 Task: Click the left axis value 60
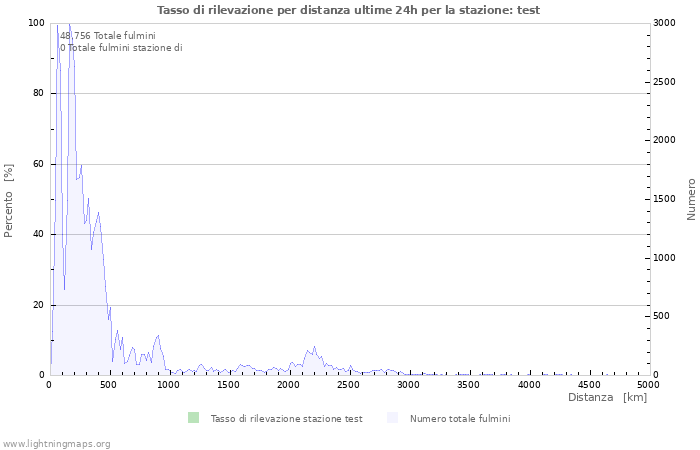(x=39, y=164)
